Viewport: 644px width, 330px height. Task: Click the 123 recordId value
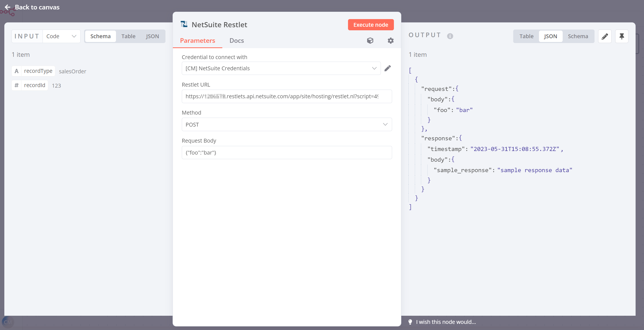click(x=56, y=86)
